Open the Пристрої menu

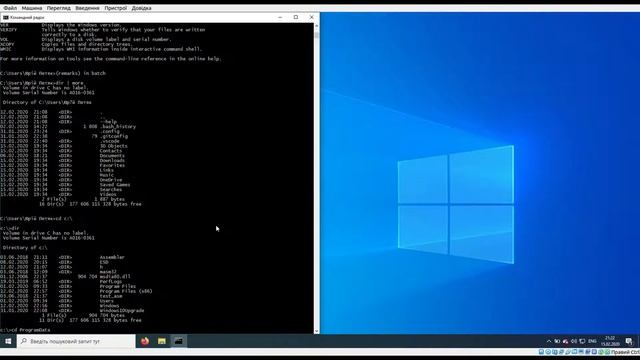[x=116, y=8]
